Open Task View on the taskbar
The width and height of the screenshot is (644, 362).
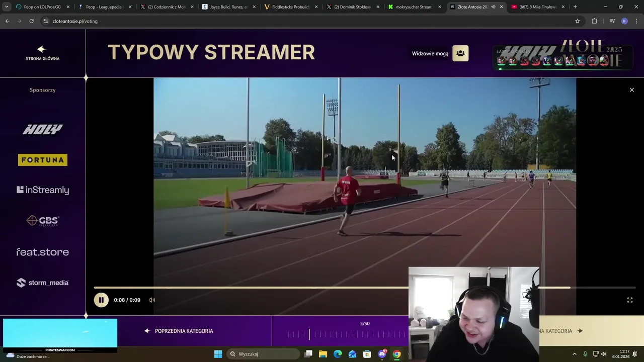(x=308, y=354)
